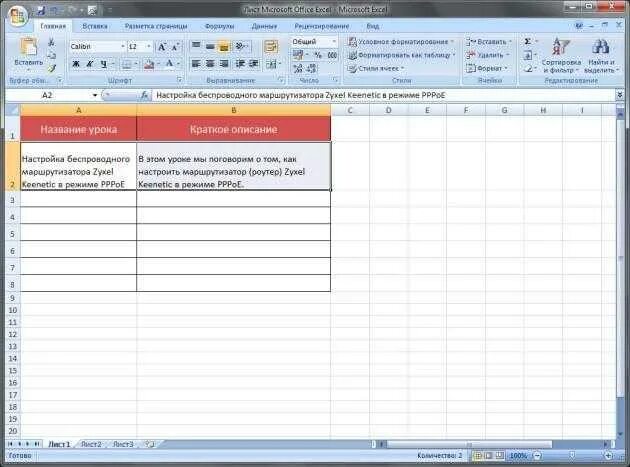
Task: Click the Save icon in quick access toolbar
Action: pyautogui.click(x=41, y=11)
